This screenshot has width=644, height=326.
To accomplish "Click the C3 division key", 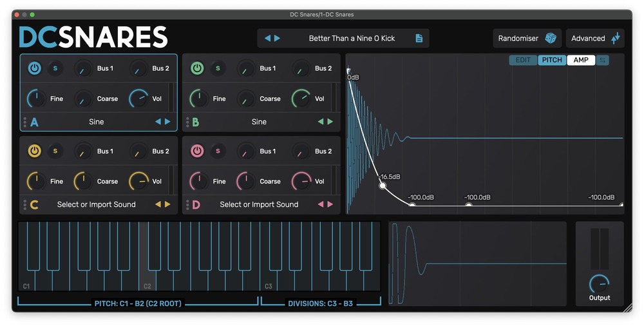I will click(x=269, y=282).
